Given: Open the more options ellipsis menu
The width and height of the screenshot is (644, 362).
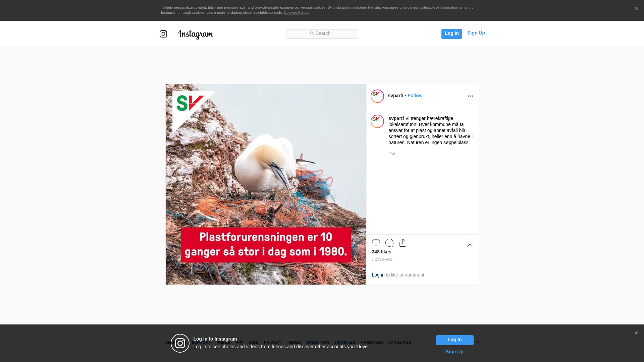Looking at the screenshot, I should (x=470, y=96).
